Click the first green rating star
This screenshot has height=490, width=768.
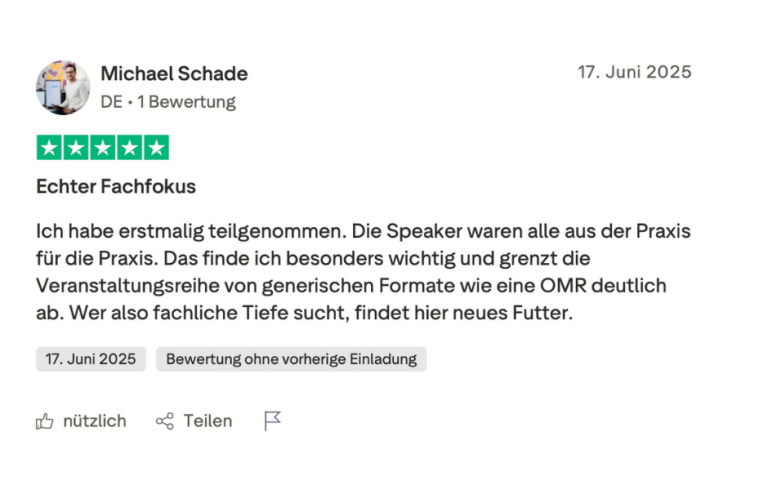pyautogui.click(x=49, y=148)
